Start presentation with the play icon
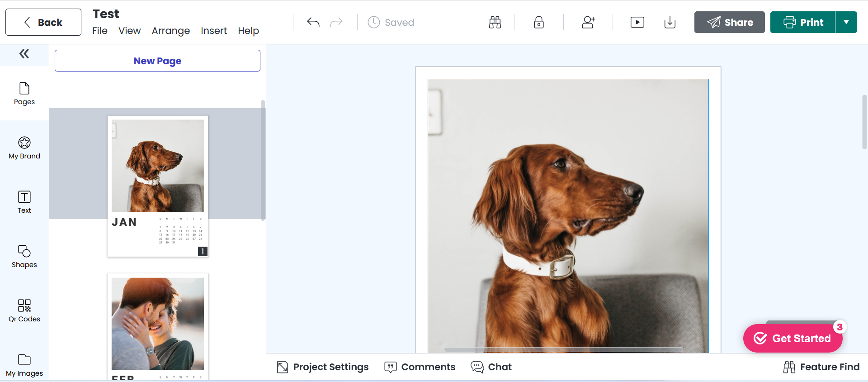The width and height of the screenshot is (868, 382). point(637,22)
